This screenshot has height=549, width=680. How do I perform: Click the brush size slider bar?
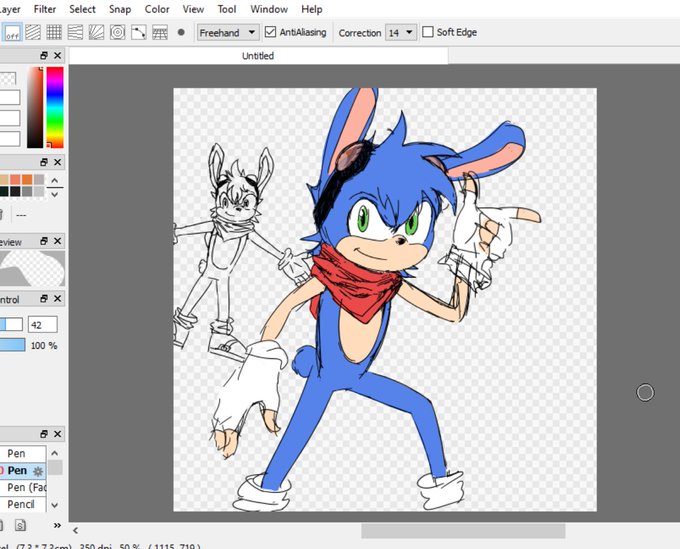pyautogui.click(x=11, y=324)
